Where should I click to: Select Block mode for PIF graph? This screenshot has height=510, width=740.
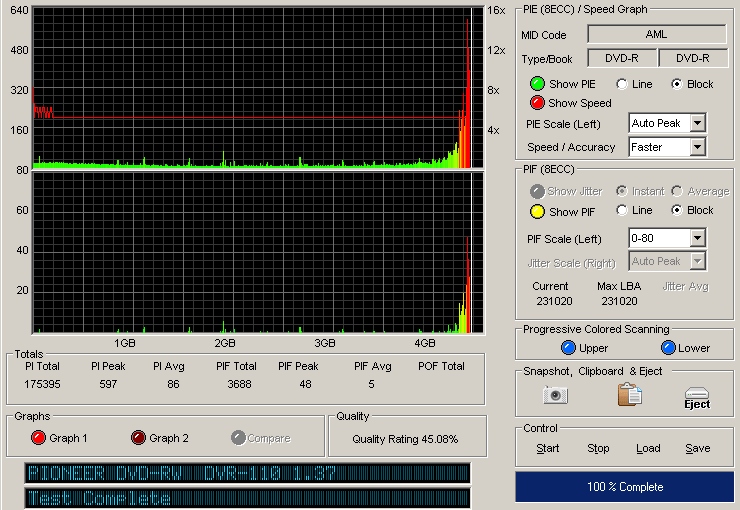point(677,210)
